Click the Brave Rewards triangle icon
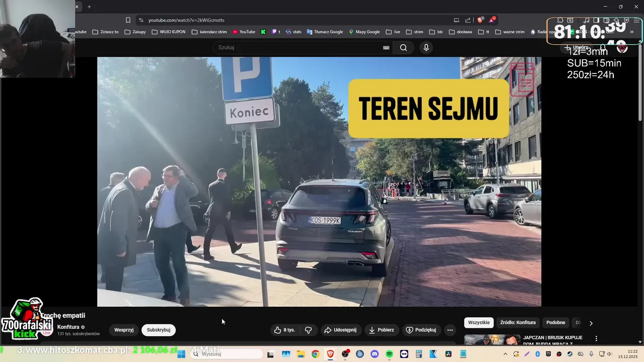 tap(492, 20)
